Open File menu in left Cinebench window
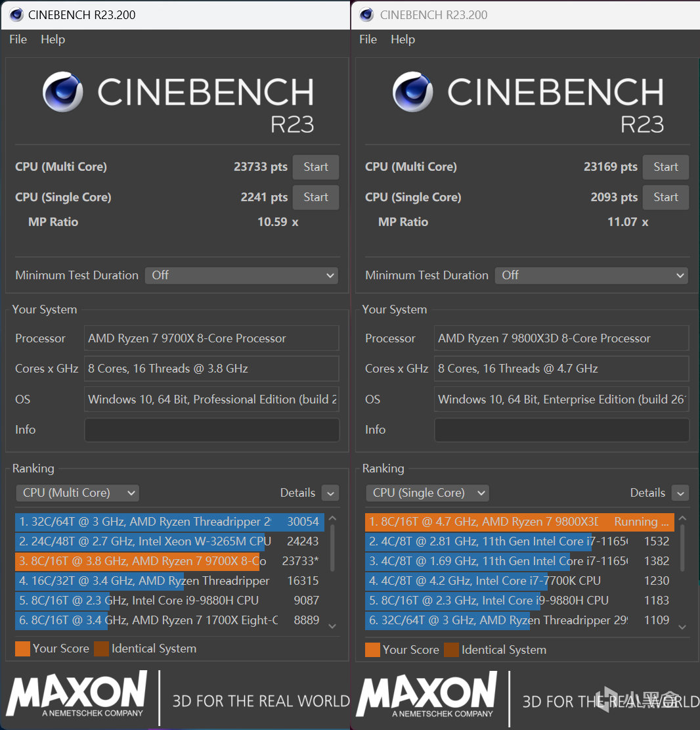Viewport: 700px width, 730px height. pyautogui.click(x=18, y=39)
